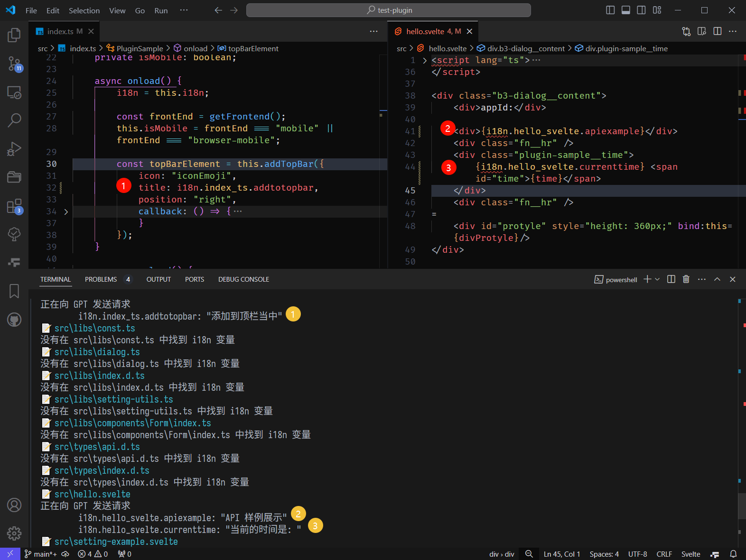Open the Selection menu
The height and width of the screenshot is (560, 746).
point(84,10)
